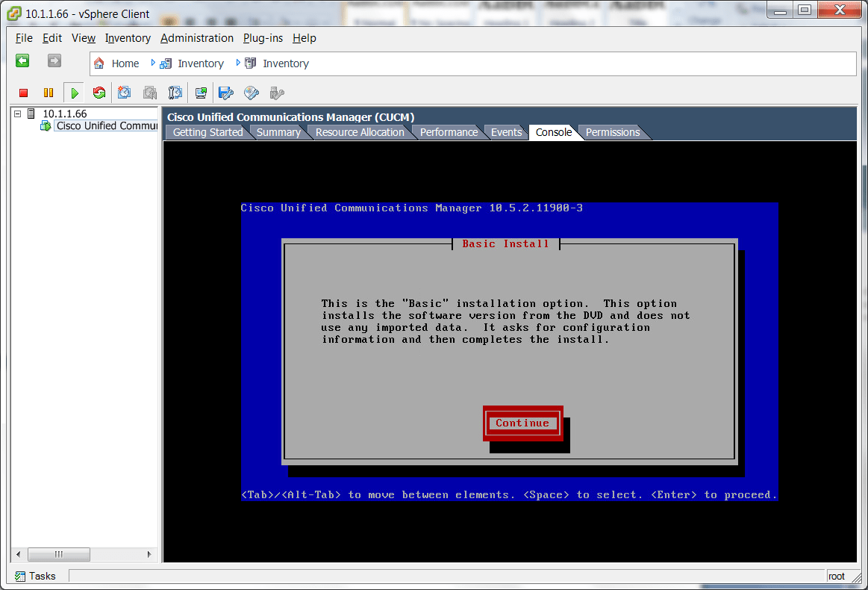
Task: Click the connect floppy device icon
Action: point(226,93)
